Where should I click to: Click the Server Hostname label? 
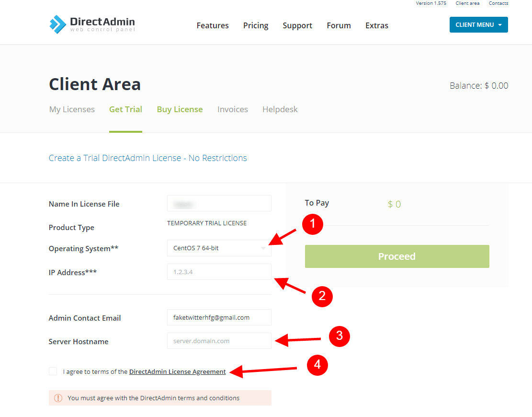(79, 342)
